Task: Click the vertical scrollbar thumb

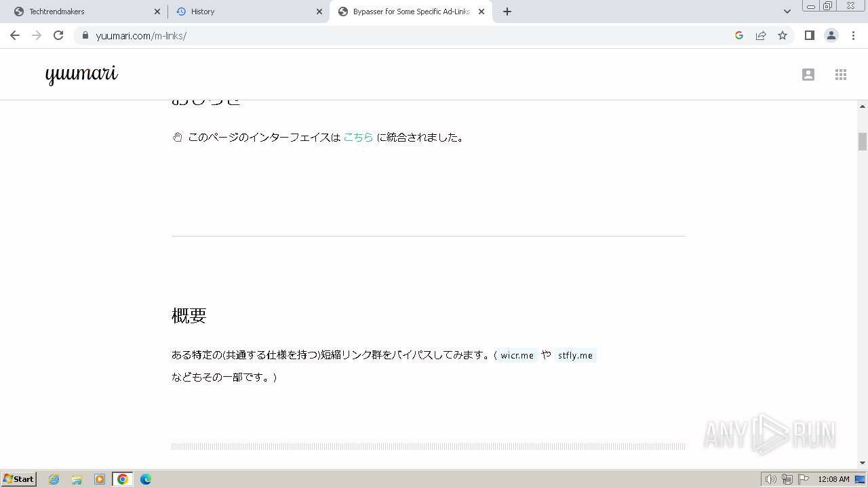Action: [x=863, y=141]
